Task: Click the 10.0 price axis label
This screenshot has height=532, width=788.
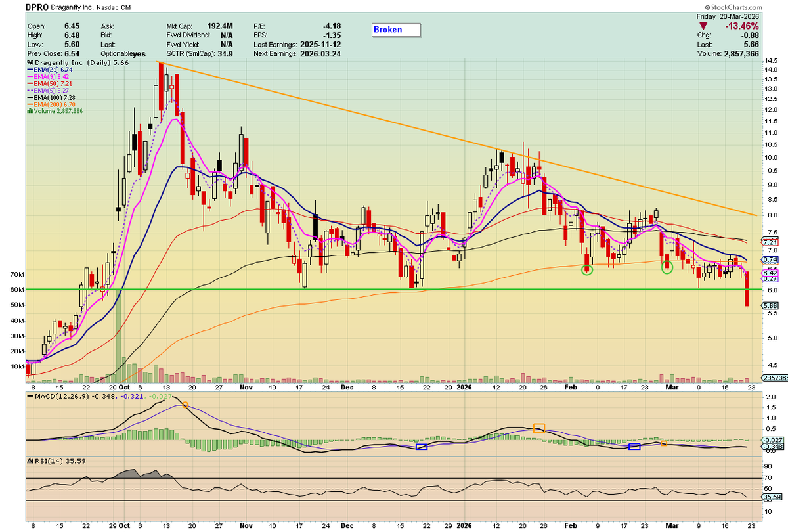Action: (770, 158)
